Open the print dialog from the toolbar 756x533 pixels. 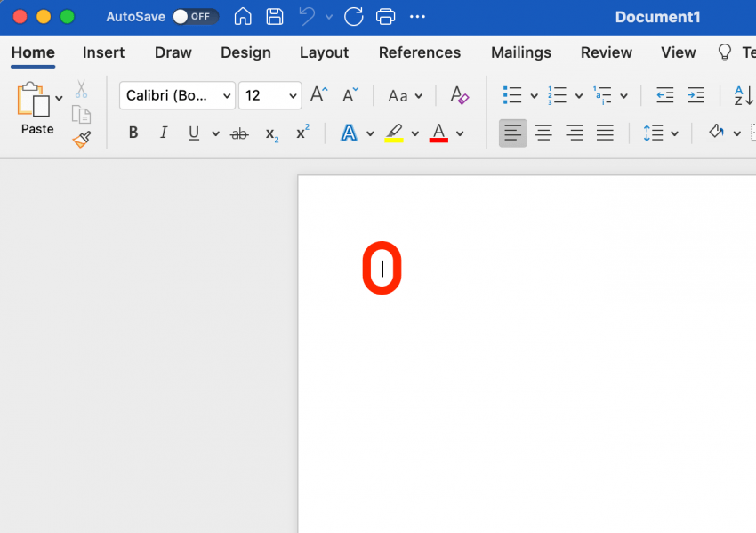[385, 16]
